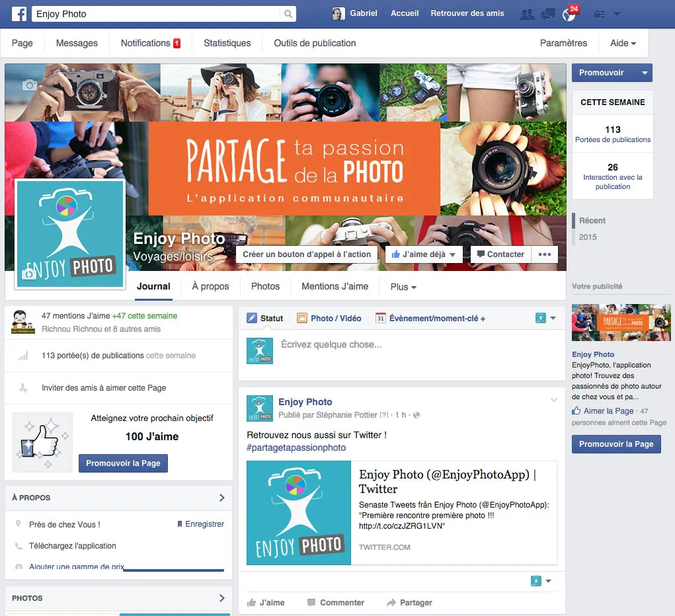The width and height of the screenshot is (675, 616).
Task: Open Outils de publication tab
Action: coord(315,43)
